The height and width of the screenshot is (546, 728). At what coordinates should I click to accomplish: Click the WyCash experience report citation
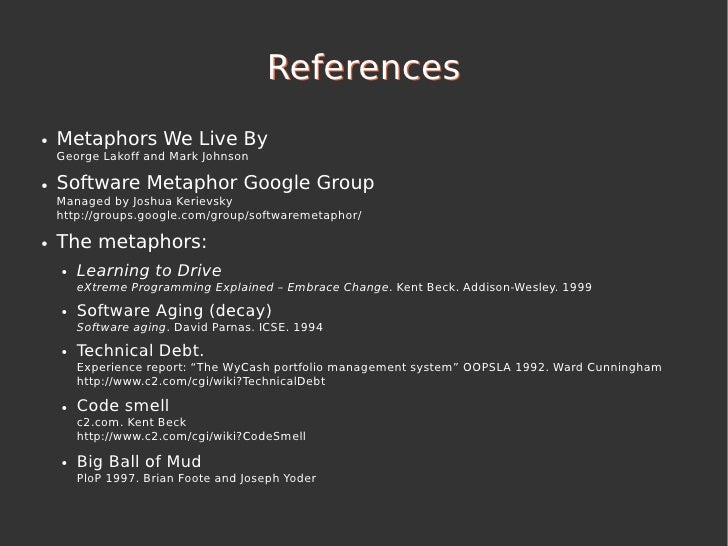369,367
